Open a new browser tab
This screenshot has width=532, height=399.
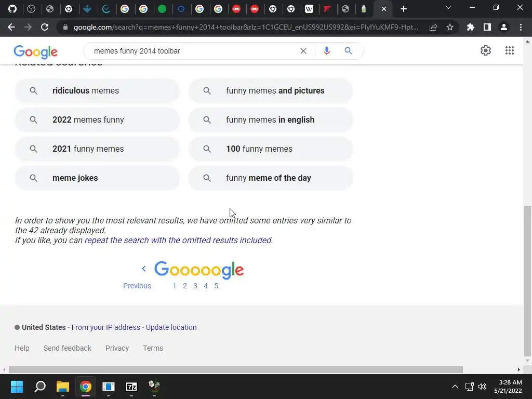click(403, 9)
